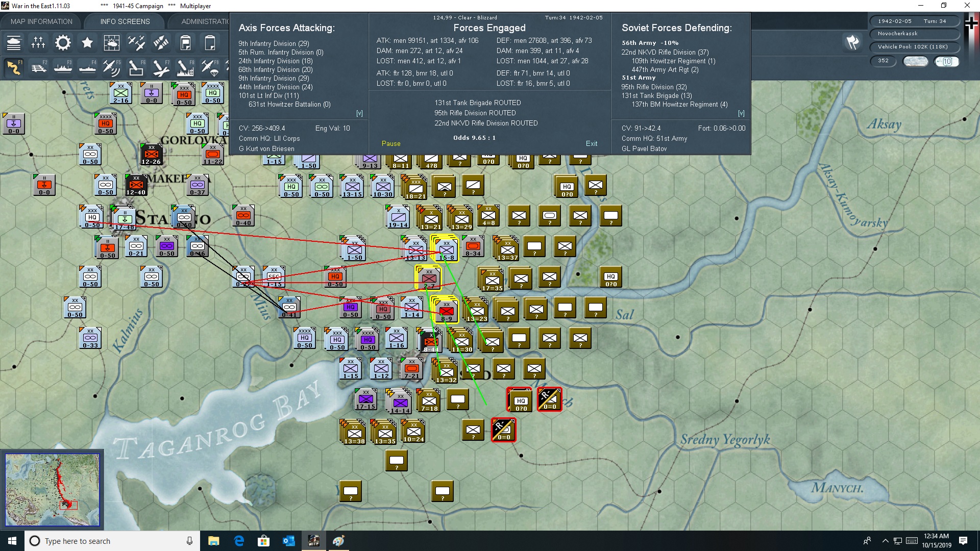Select the F8 strategic bombing mission icon
Viewport: 980px width, 551px height.
185,68
